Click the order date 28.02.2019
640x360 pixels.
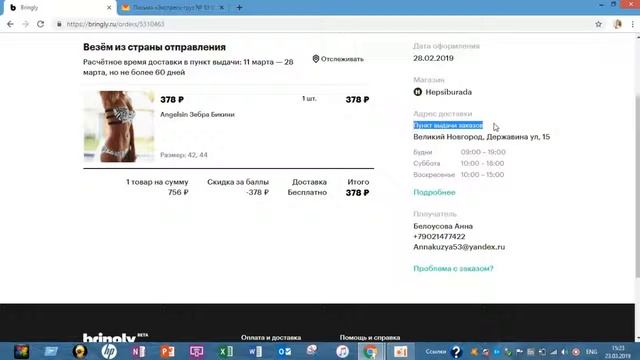coord(433,58)
